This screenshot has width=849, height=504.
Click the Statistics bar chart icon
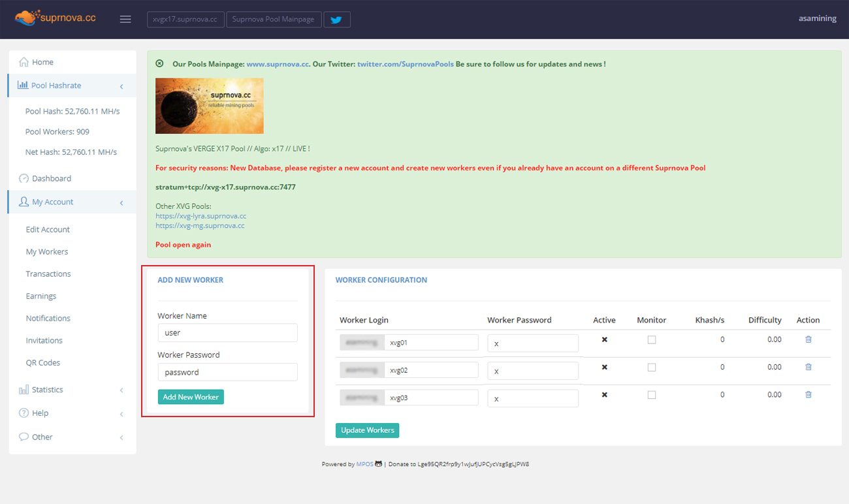[x=24, y=390]
